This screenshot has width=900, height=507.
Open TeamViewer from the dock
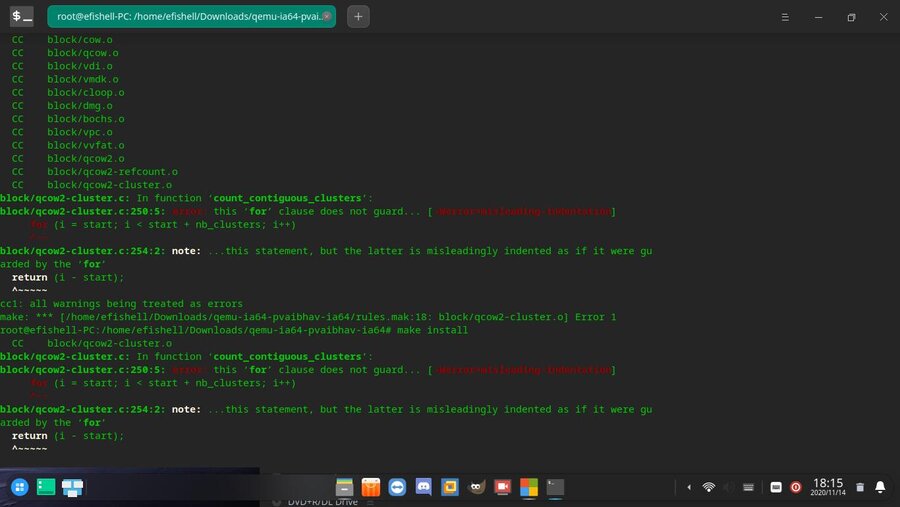point(397,487)
